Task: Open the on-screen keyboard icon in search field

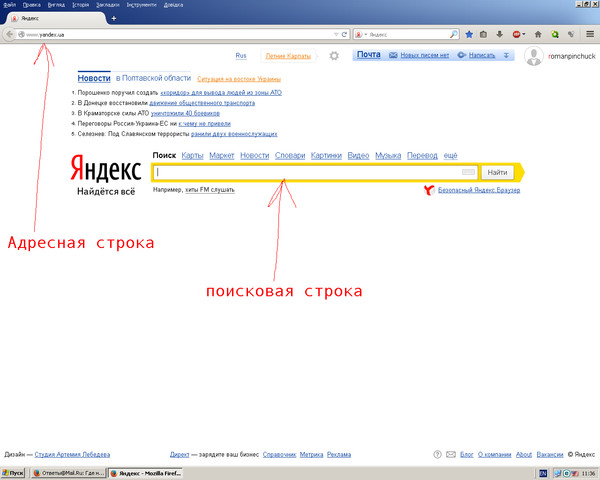Action: 468,172
